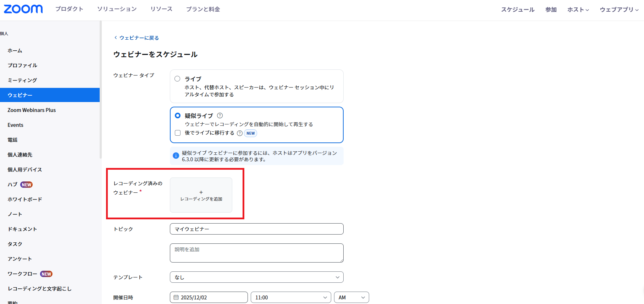
Task: Select the 疑似ライブ radio button
Action: [178, 116]
